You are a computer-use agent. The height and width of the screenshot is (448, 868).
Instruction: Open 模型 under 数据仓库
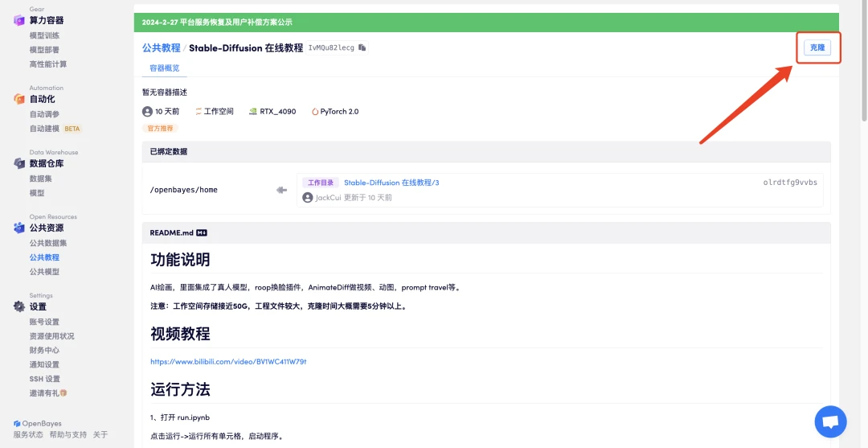coord(36,193)
